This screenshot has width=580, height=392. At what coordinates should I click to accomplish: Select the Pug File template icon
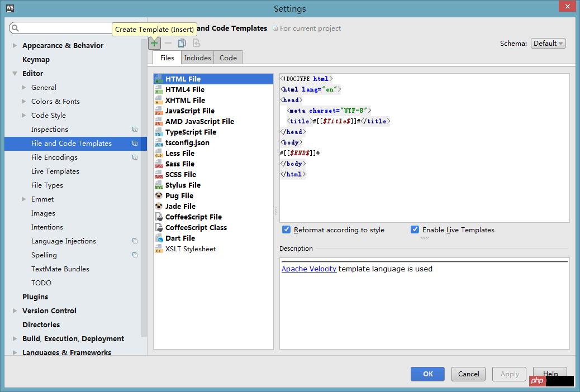pyautogui.click(x=159, y=196)
